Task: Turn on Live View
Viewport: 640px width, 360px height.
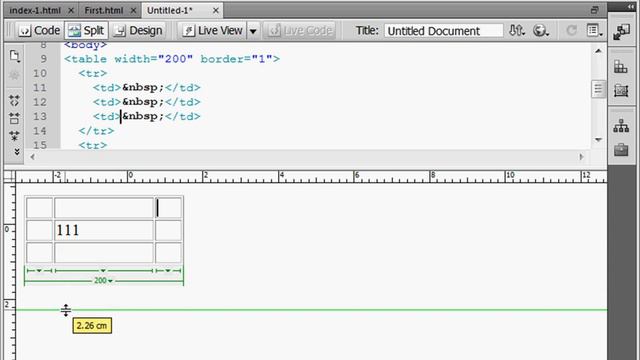Action: 213,31
